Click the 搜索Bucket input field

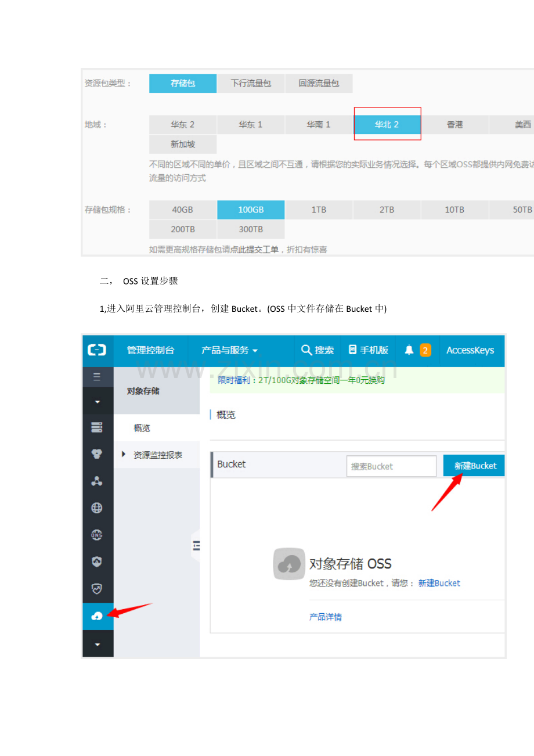coord(391,466)
